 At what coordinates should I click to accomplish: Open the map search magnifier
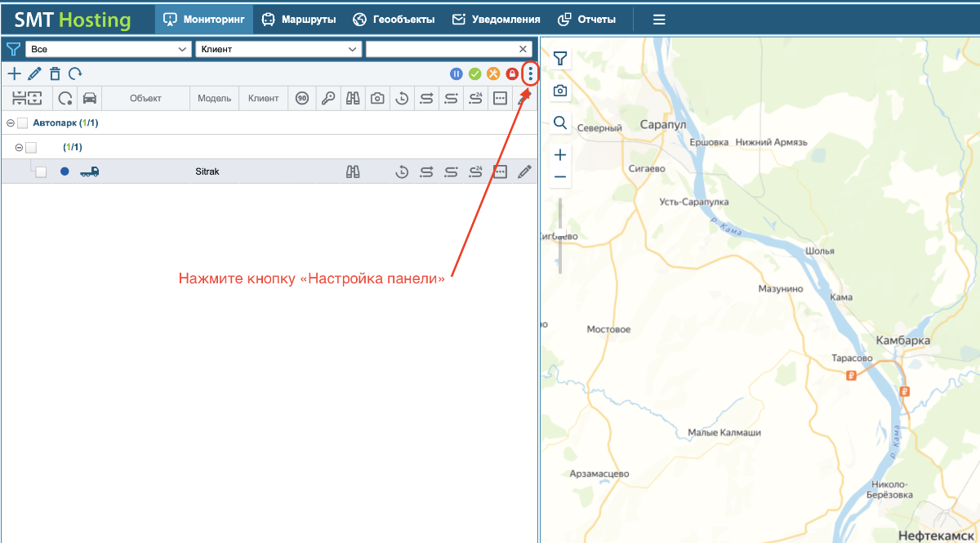[x=560, y=122]
